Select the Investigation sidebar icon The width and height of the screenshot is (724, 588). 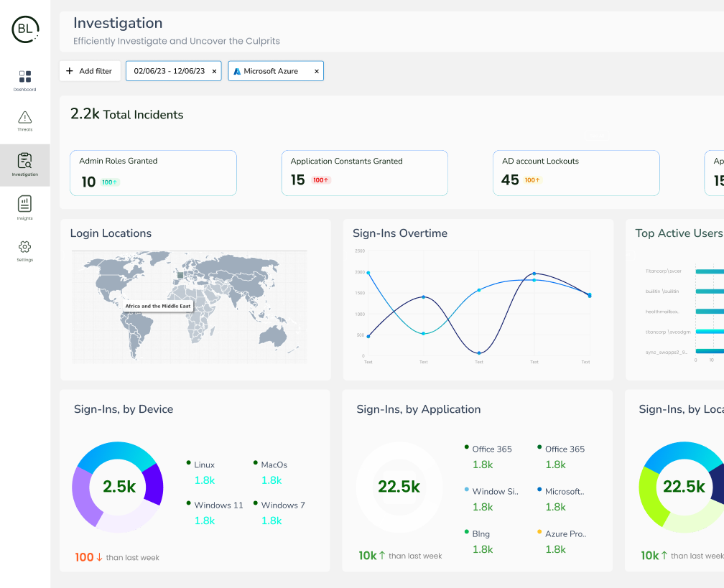pos(25,161)
